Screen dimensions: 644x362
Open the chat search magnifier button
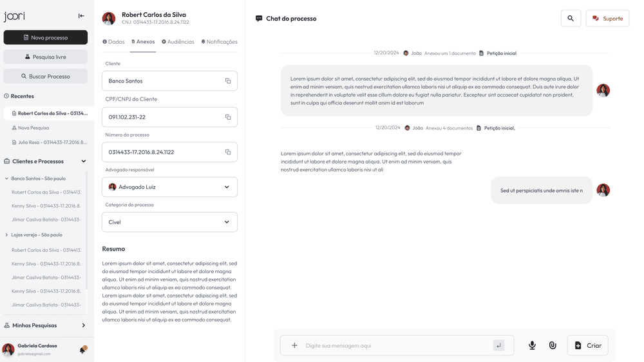[571, 19]
